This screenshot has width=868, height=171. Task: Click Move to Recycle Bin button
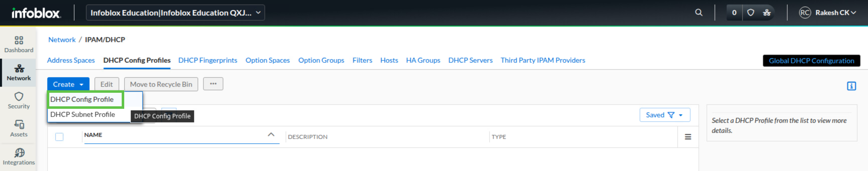[161, 84]
